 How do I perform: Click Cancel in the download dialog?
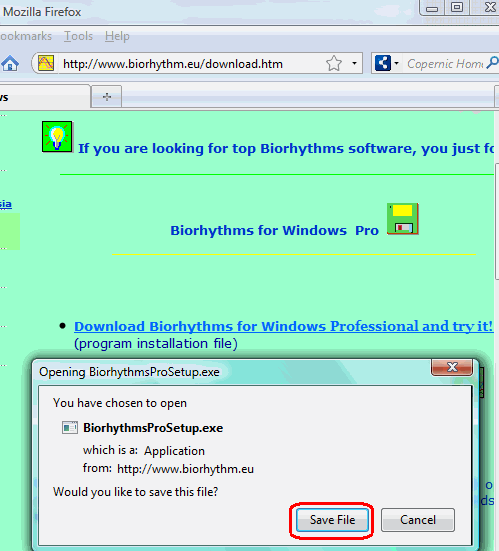(418, 520)
